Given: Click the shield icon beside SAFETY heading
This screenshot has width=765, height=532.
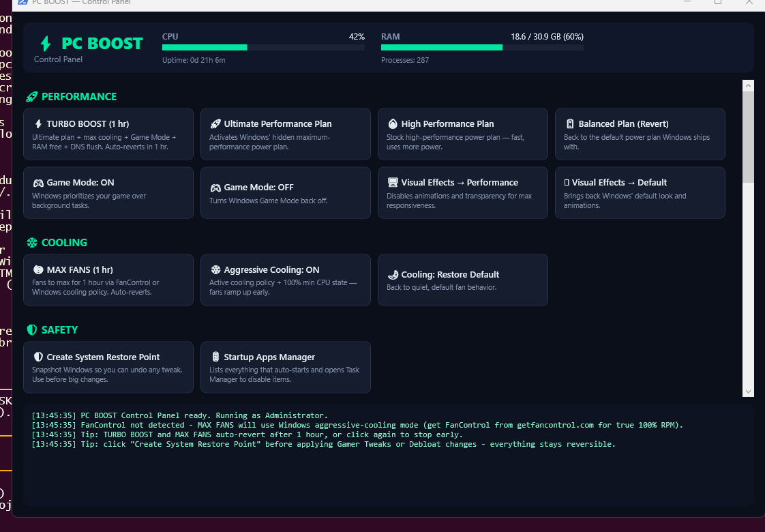Looking at the screenshot, I should click(x=32, y=330).
